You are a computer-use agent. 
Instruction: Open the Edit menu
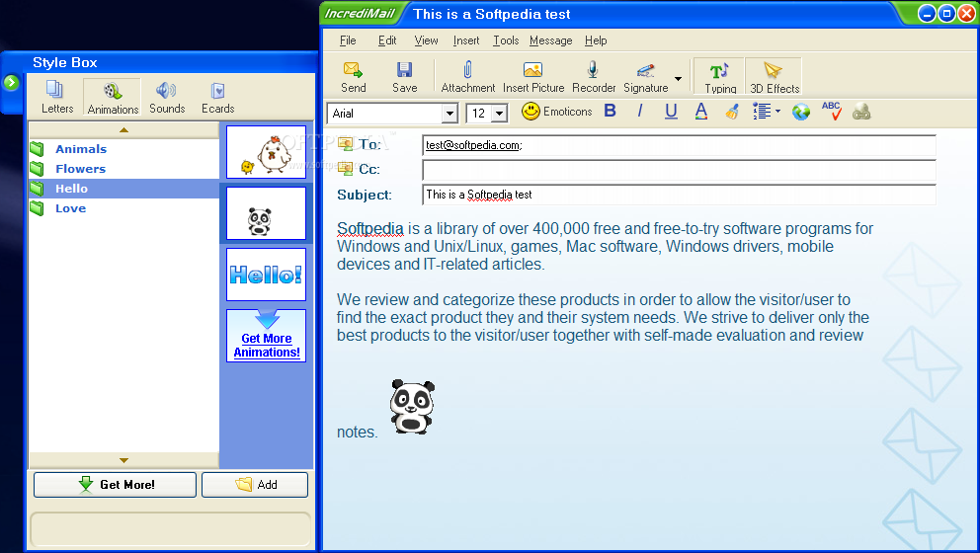click(x=387, y=40)
